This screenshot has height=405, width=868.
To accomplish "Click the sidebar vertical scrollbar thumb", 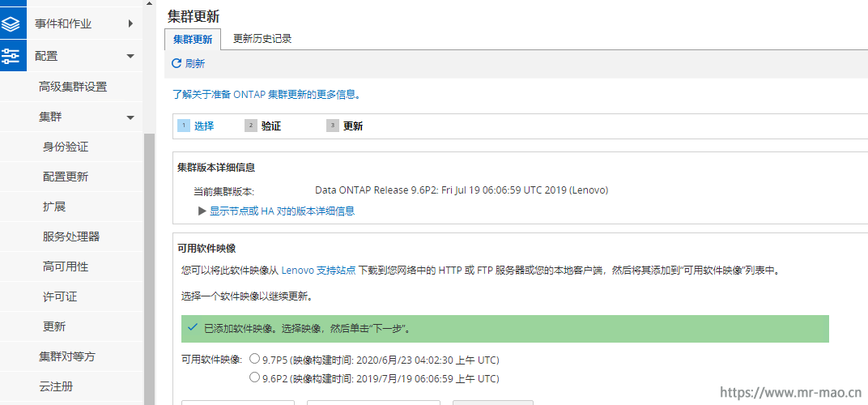I will pos(150,269).
